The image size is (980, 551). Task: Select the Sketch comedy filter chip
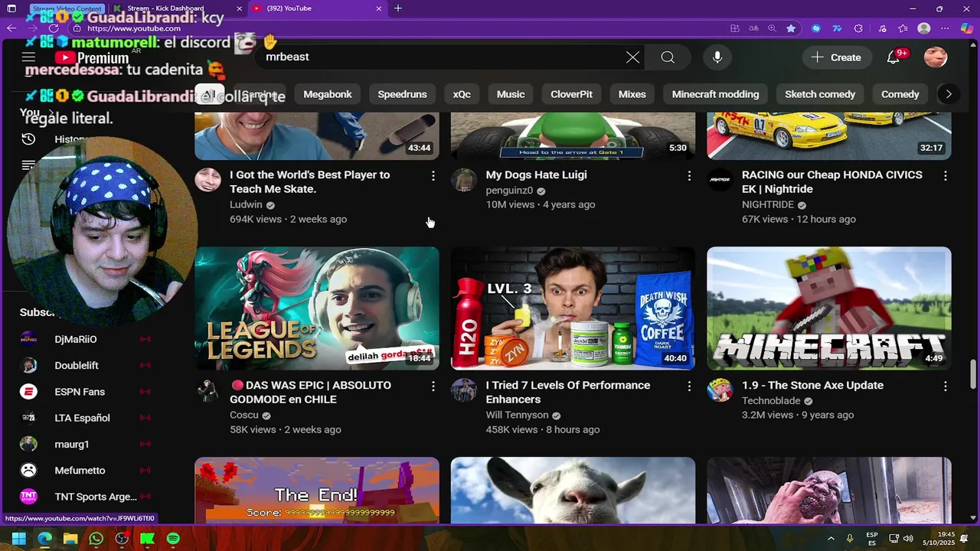[820, 94]
